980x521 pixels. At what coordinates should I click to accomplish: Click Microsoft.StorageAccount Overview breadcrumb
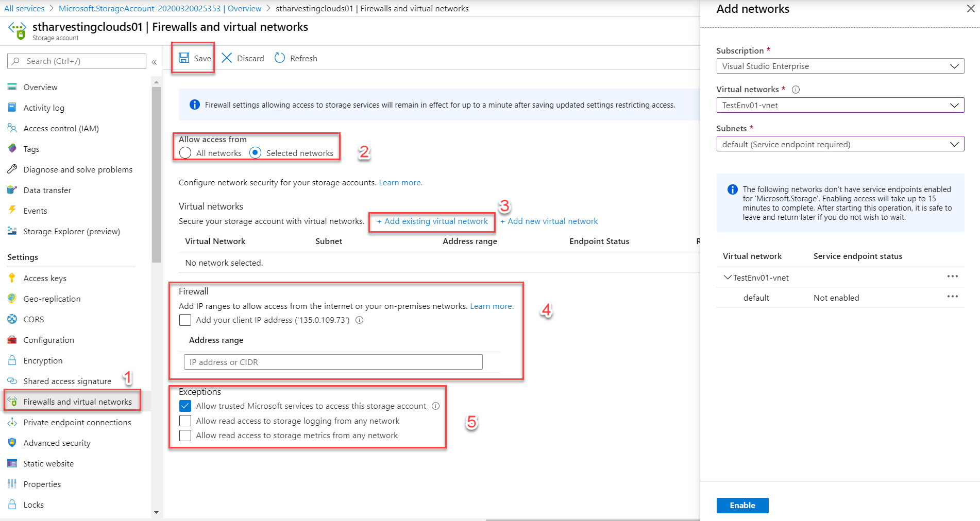(x=160, y=8)
